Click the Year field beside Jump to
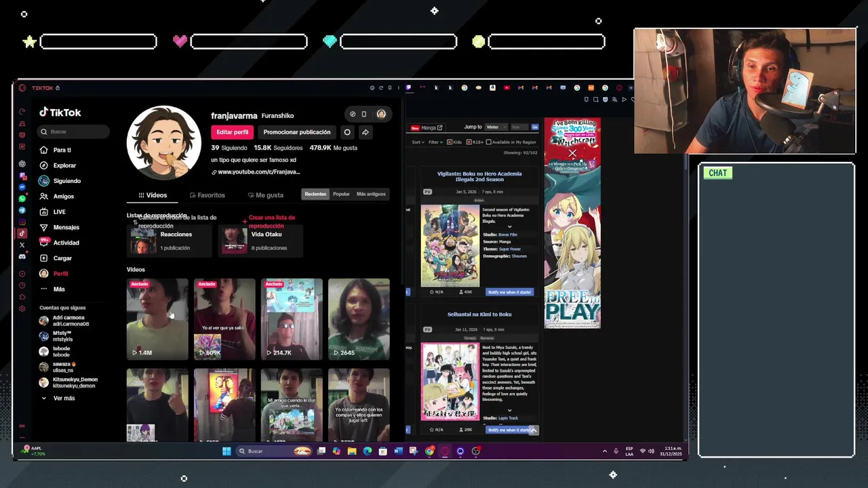Image resolution: width=868 pixels, height=488 pixels. coord(519,127)
